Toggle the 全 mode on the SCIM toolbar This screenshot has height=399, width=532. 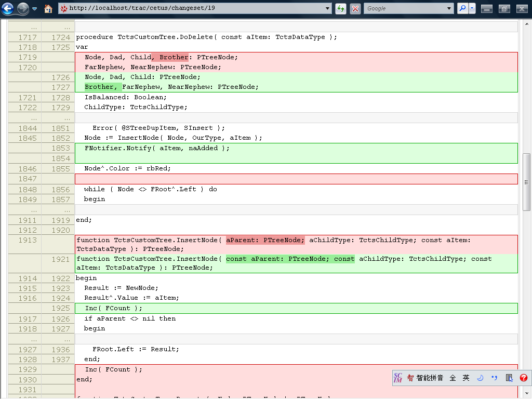(453, 378)
